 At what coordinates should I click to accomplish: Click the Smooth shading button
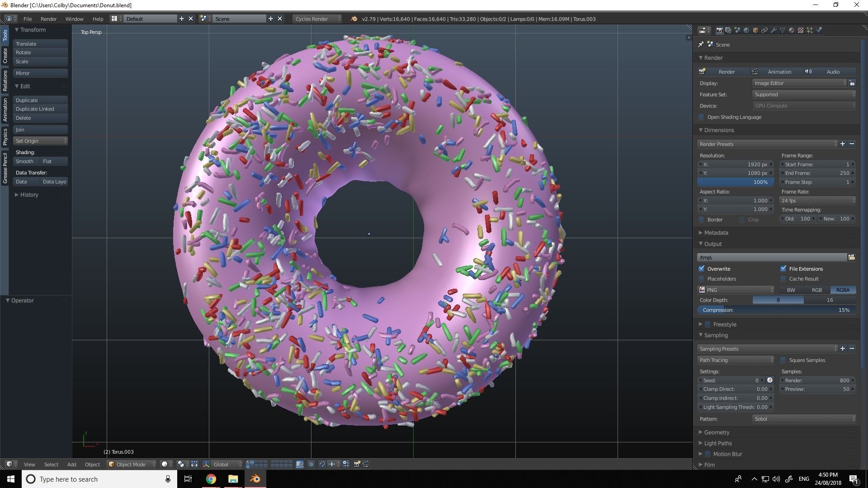[25, 161]
